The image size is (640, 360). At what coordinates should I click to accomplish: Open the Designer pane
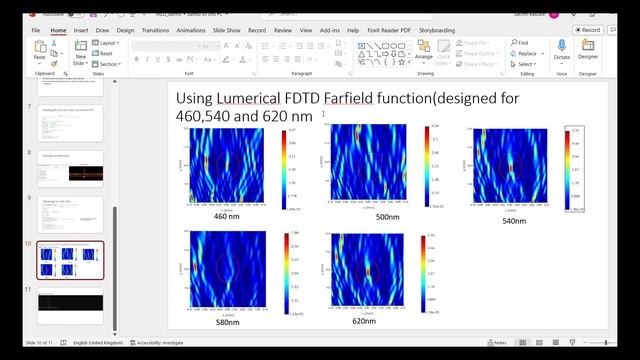point(588,49)
